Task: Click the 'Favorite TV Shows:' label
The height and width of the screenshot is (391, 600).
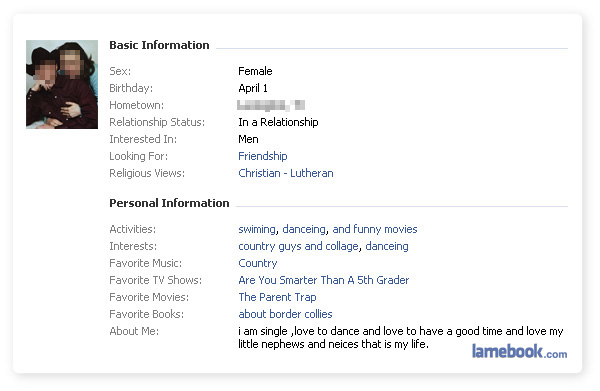Action: tap(155, 280)
